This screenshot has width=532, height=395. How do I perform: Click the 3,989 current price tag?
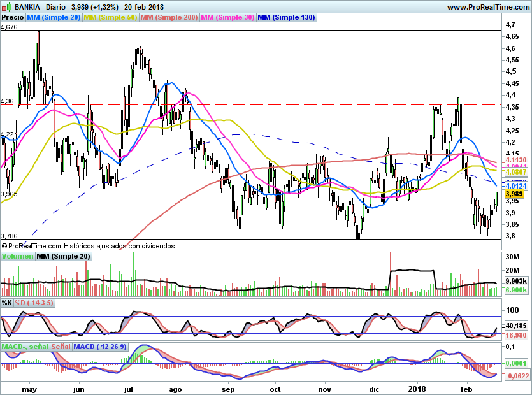click(514, 194)
